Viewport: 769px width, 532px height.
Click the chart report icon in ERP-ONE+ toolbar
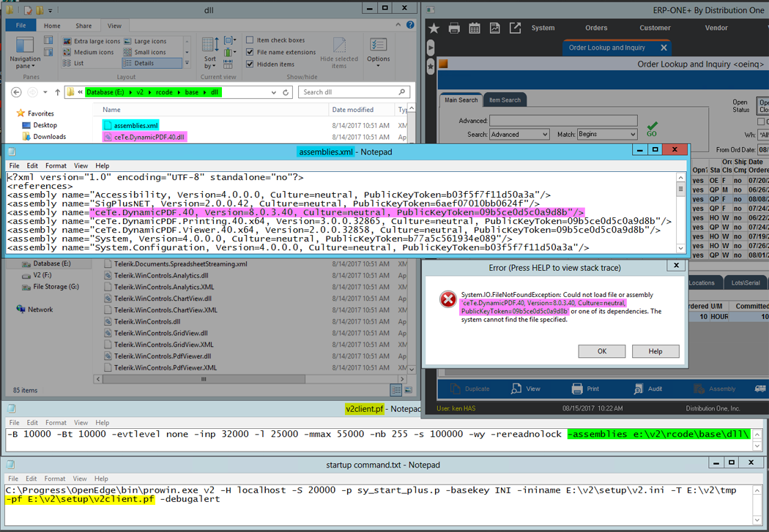(x=495, y=29)
